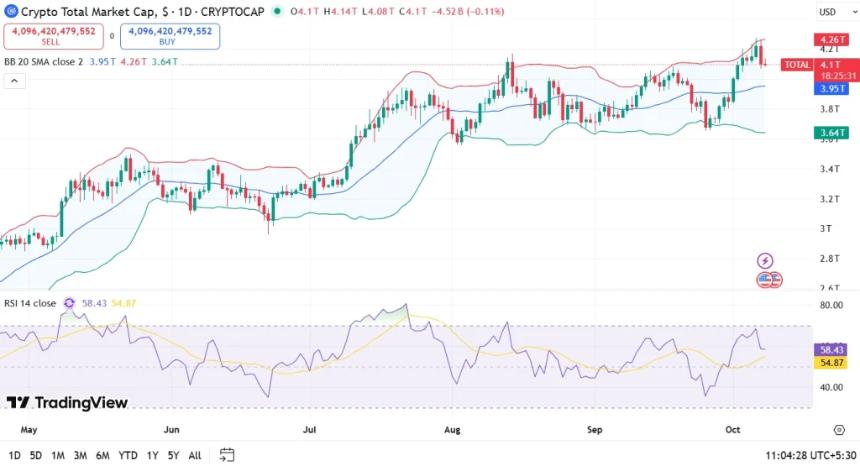
Task: Select the YTD time range
Action: click(127, 455)
